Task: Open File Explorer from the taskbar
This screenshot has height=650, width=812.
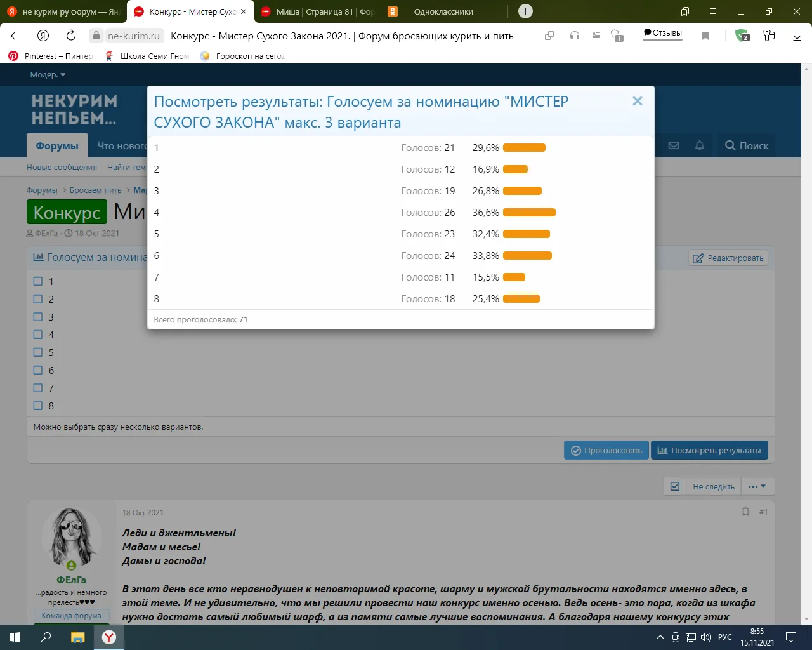Action: tap(77, 637)
